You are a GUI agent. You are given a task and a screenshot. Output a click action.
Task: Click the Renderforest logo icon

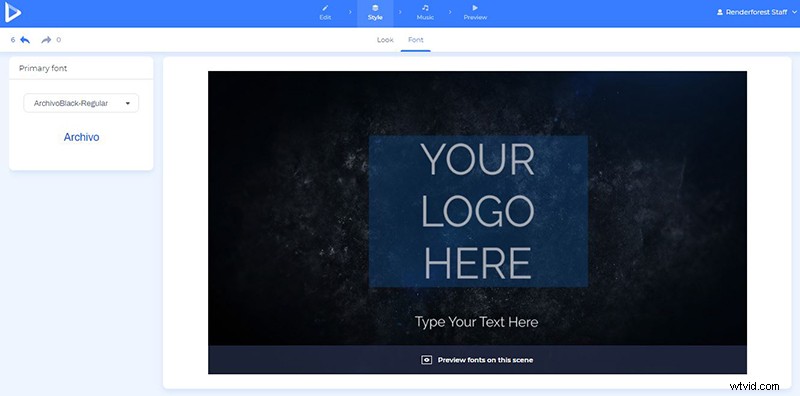coord(13,12)
